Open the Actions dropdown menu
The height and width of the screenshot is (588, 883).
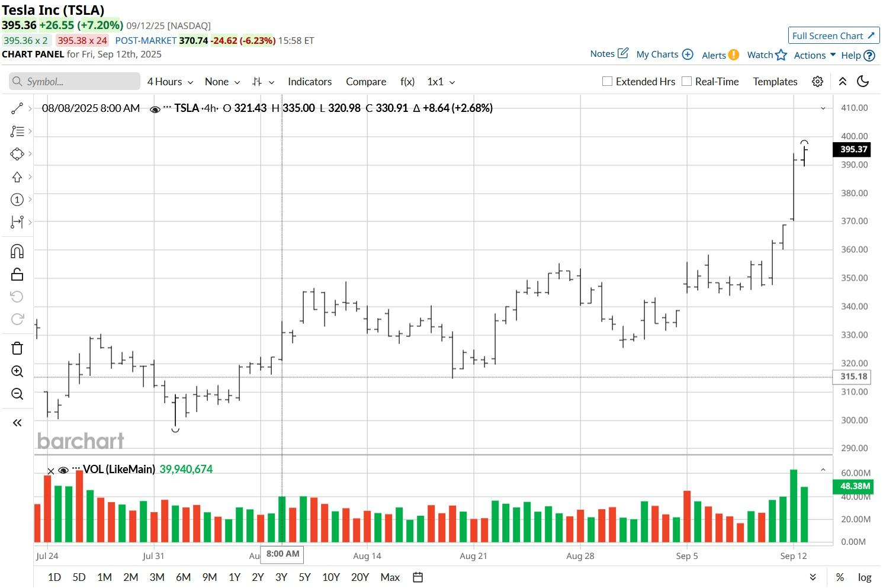pos(814,55)
